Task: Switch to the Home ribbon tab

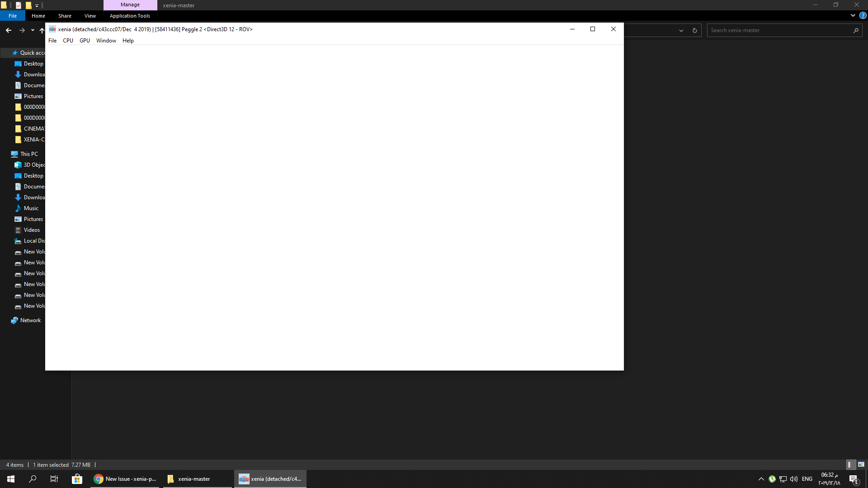Action: pos(38,16)
